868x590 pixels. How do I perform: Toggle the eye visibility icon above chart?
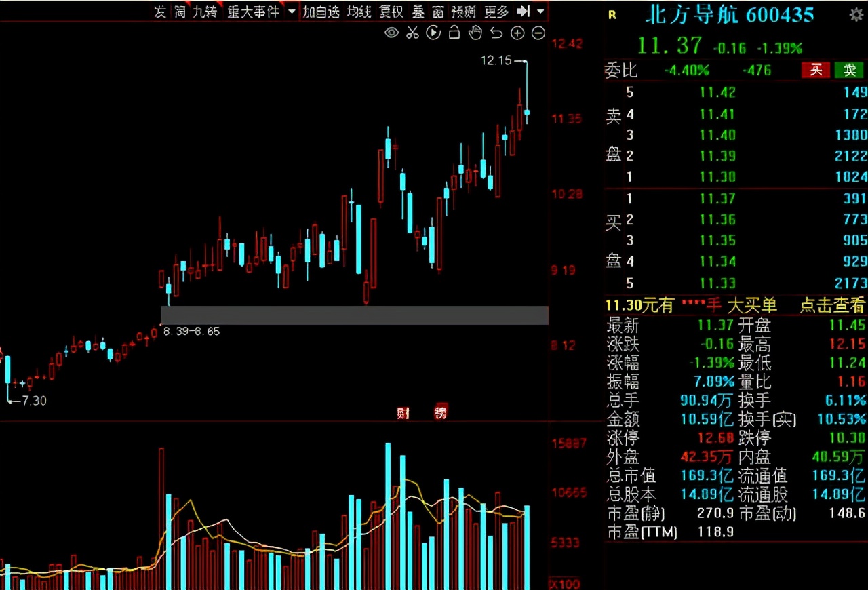[391, 33]
